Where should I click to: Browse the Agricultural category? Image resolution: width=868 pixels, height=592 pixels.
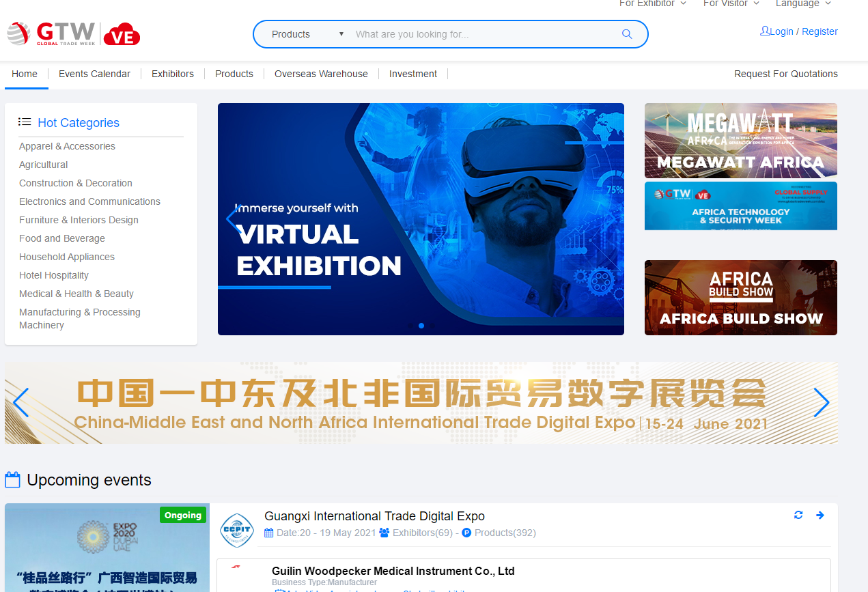pos(44,165)
